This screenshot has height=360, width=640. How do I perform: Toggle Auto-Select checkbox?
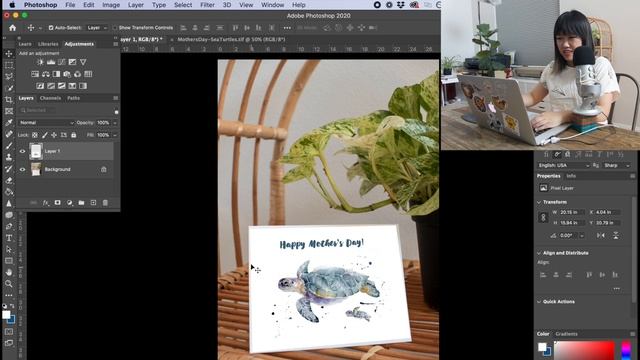(x=51, y=28)
